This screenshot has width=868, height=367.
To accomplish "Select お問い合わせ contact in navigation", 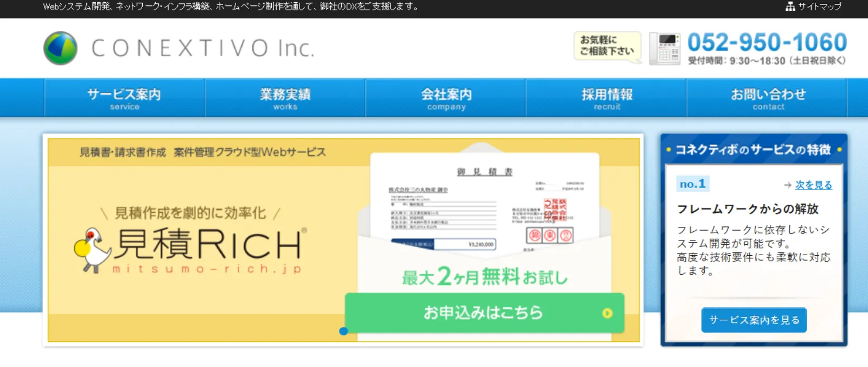I will pyautogui.click(x=768, y=98).
